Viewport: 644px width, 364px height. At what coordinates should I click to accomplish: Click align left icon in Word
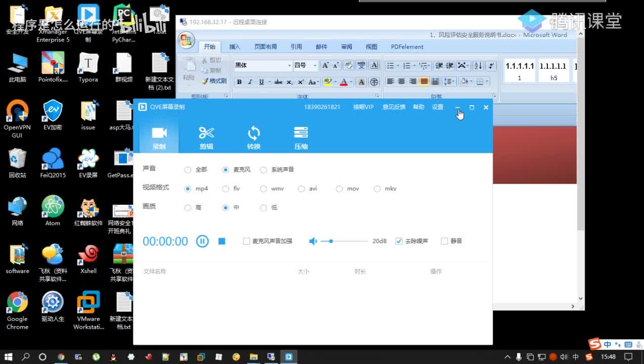390,81
